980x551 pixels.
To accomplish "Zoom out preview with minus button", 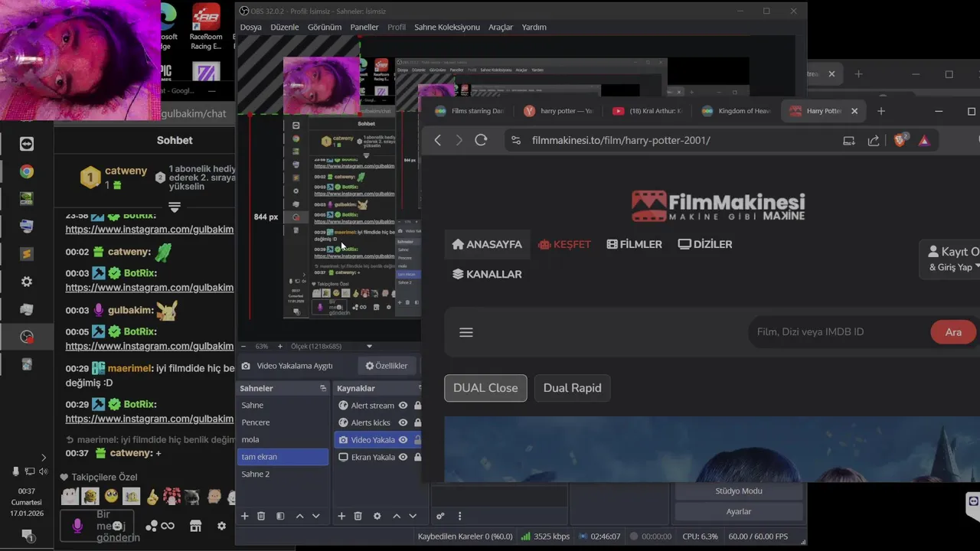I will (x=243, y=347).
